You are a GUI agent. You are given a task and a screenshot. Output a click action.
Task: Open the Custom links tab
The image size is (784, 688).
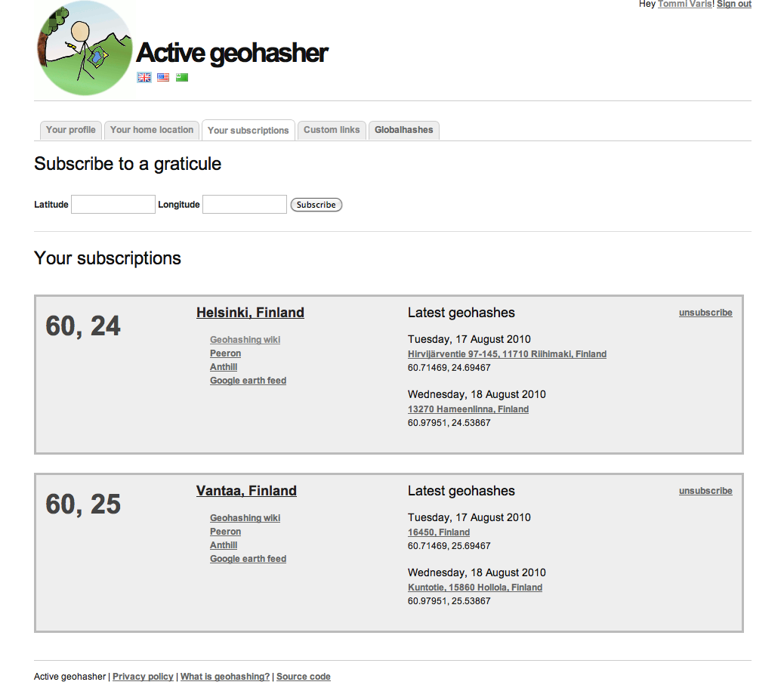tap(332, 130)
